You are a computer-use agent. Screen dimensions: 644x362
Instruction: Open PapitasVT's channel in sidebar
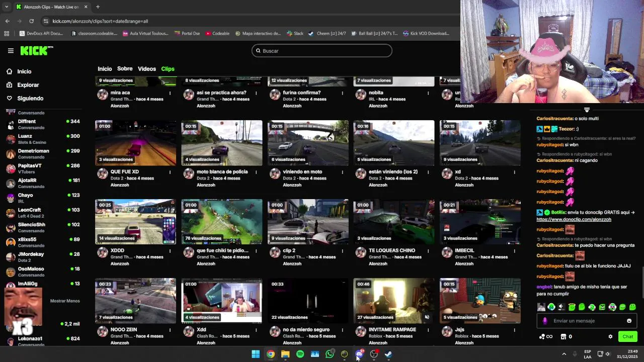pos(43,168)
